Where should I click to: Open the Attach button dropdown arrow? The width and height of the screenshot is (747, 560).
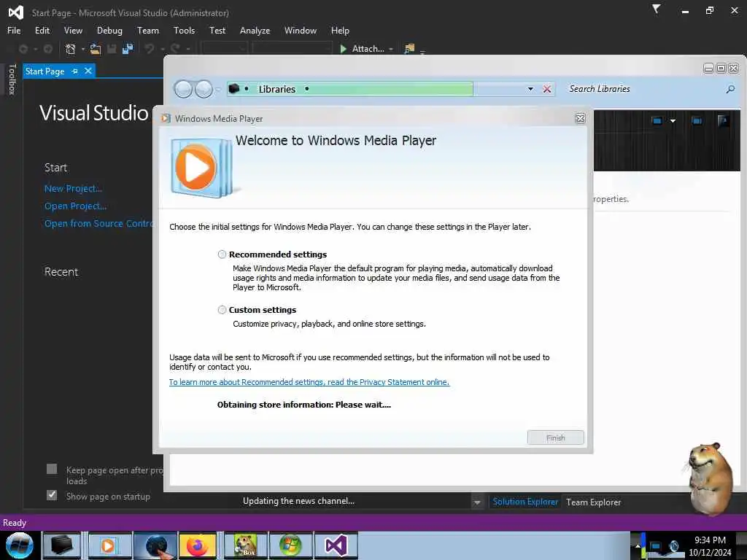391,49
